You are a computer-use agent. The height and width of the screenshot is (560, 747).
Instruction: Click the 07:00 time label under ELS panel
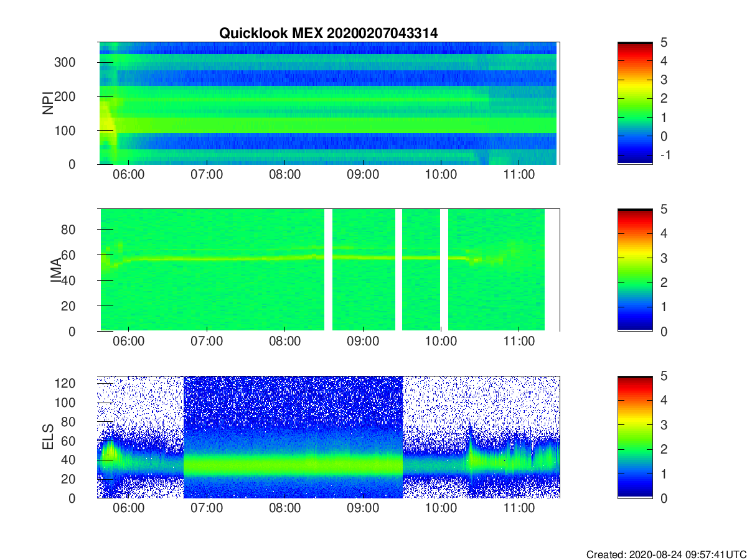[206, 508]
